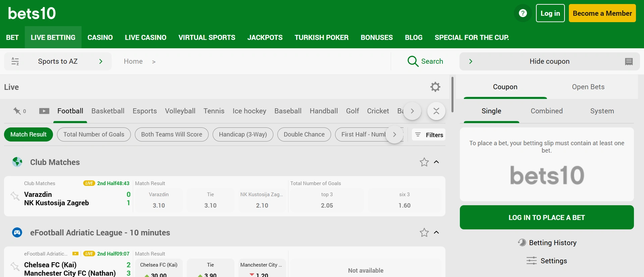Open SPECIAL FOR THE CUP
Viewport: 644px width, 277px height.
point(472,37)
